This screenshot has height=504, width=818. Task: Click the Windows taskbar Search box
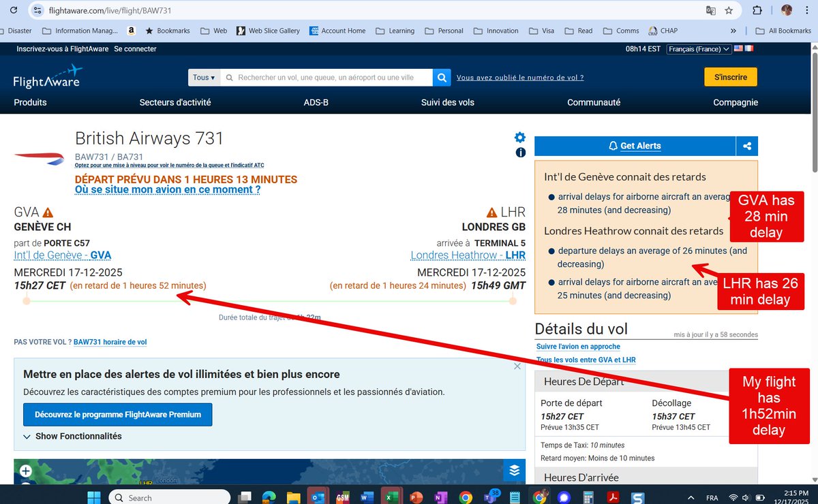pyautogui.click(x=169, y=498)
